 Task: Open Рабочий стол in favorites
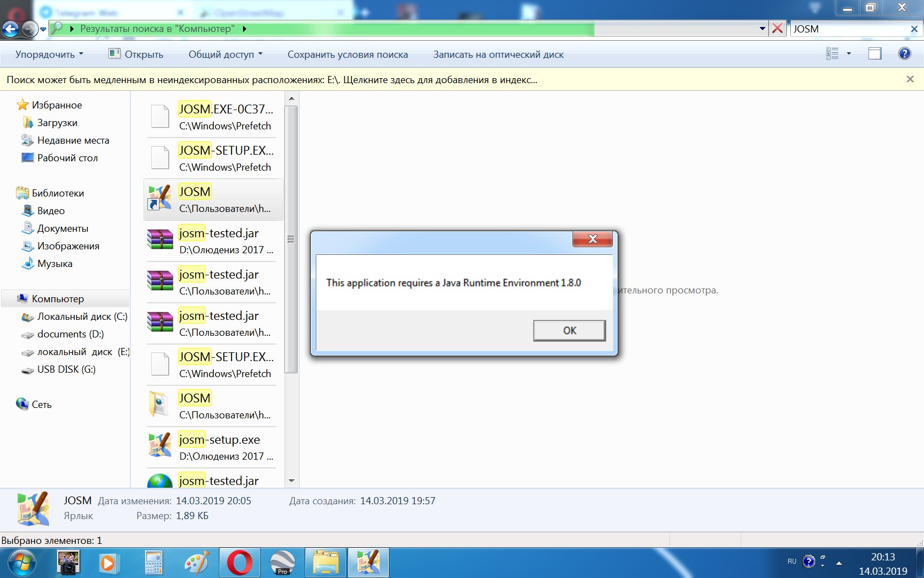pos(60,157)
